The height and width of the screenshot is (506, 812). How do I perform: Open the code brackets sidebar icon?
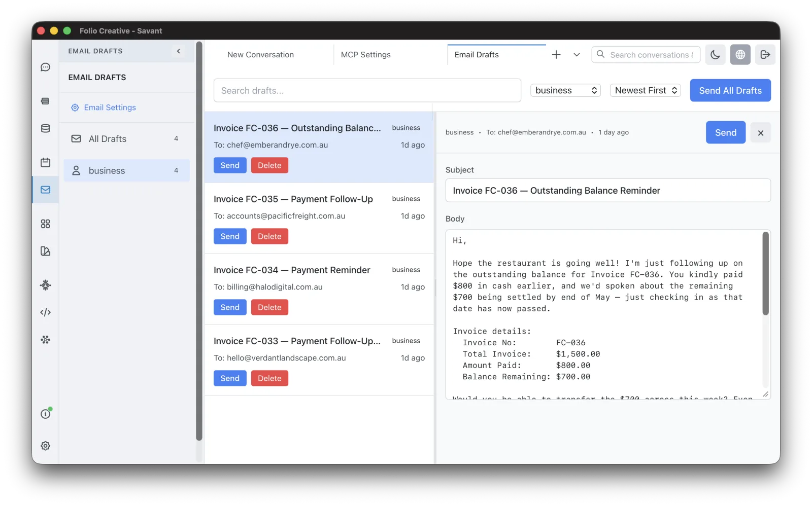point(45,312)
